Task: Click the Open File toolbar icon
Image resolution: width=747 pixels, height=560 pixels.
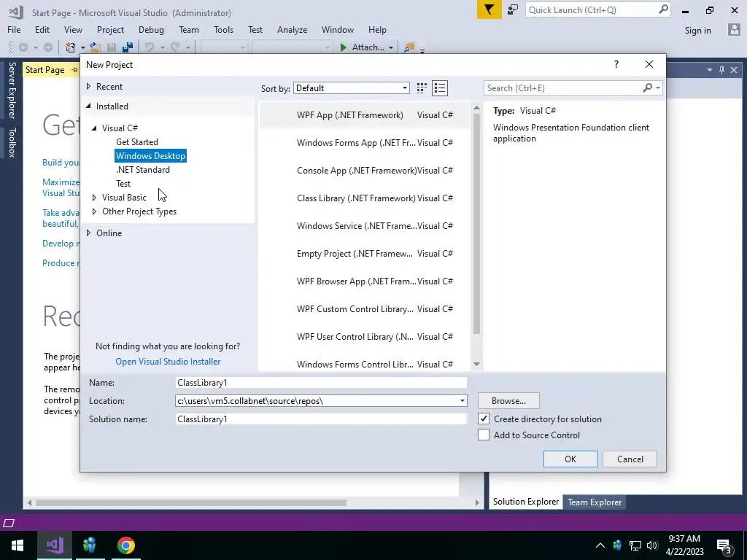Action: pos(96,47)
